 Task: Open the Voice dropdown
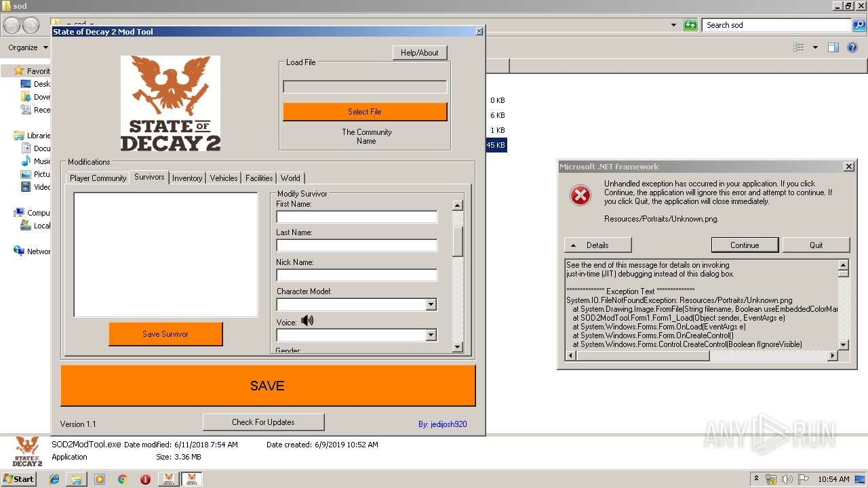(x=431, y=335)
